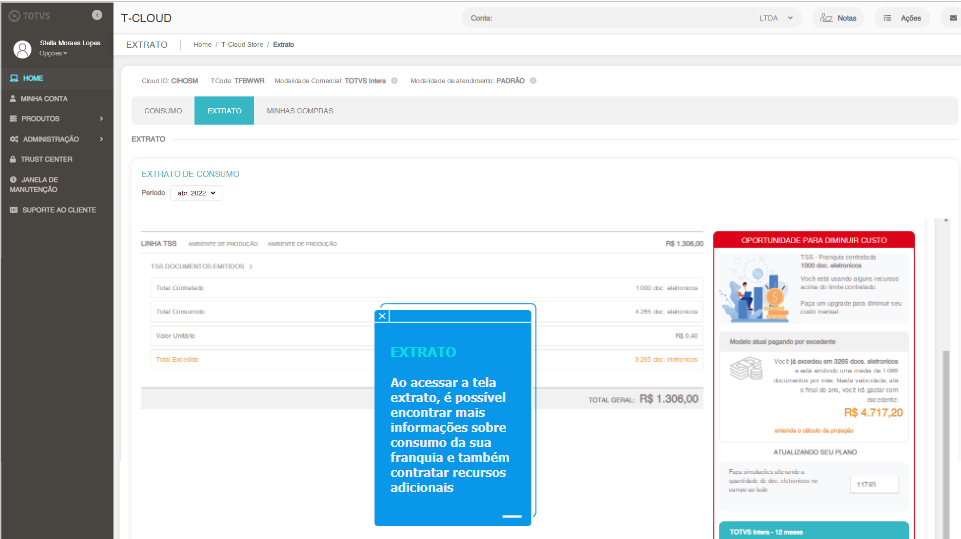Image resolution: width=961 pixels, height=539 pixels.
Task: Click the SUPORTE AO CLIENTE icon
Action: pos(13,210)
